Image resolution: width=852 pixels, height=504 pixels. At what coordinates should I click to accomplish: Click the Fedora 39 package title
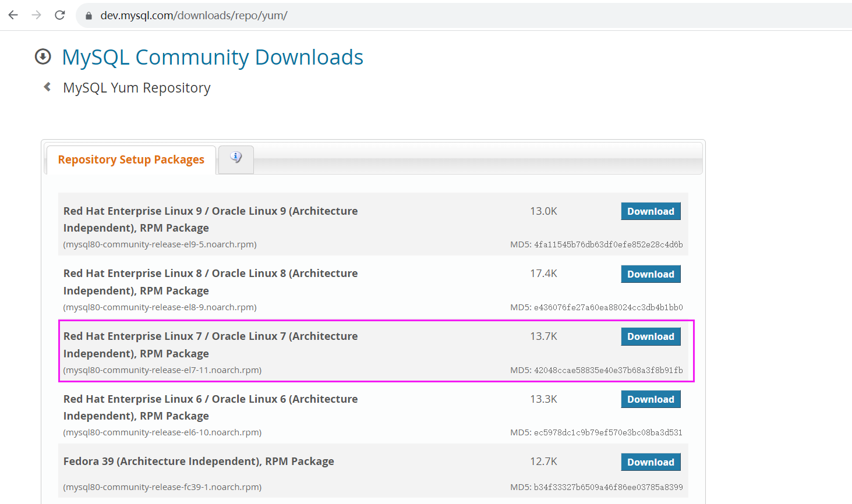[199, 462]
